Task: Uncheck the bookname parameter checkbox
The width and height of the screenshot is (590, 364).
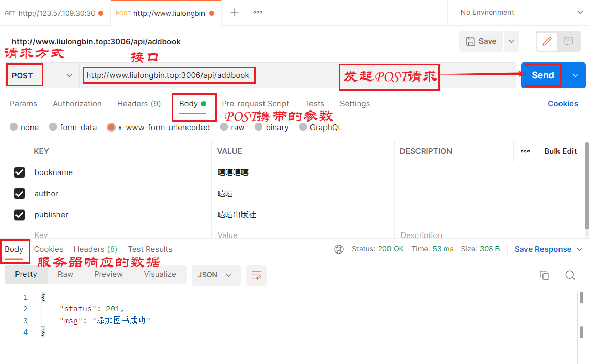Action: pos(20,172)
